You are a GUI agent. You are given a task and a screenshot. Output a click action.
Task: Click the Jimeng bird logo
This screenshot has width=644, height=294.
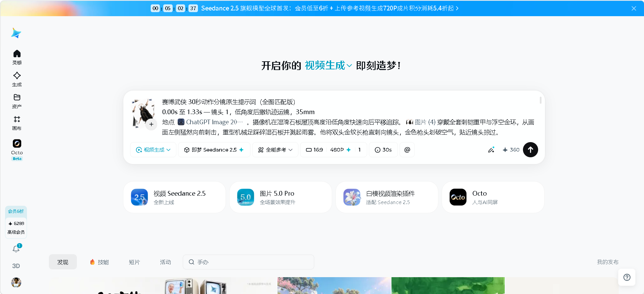16,33
